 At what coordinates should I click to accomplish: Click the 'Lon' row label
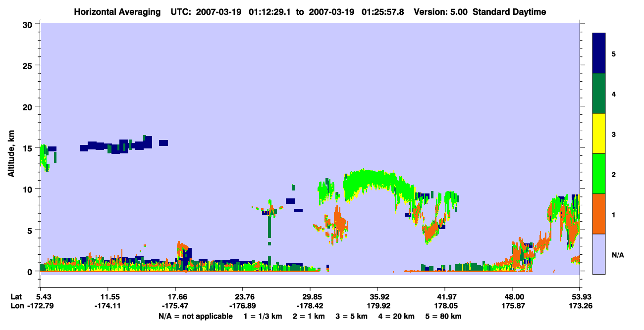pyautogui.click(x=16, y=306)
